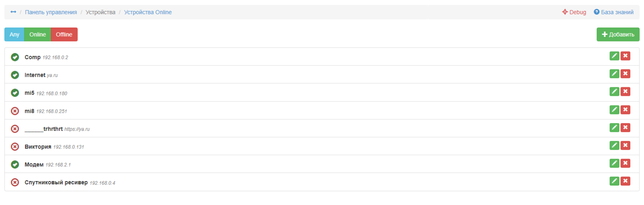644x205 pixels.
Task: Open the Устройства Online breadcrumb link
Action: click(x=148, y=12)
